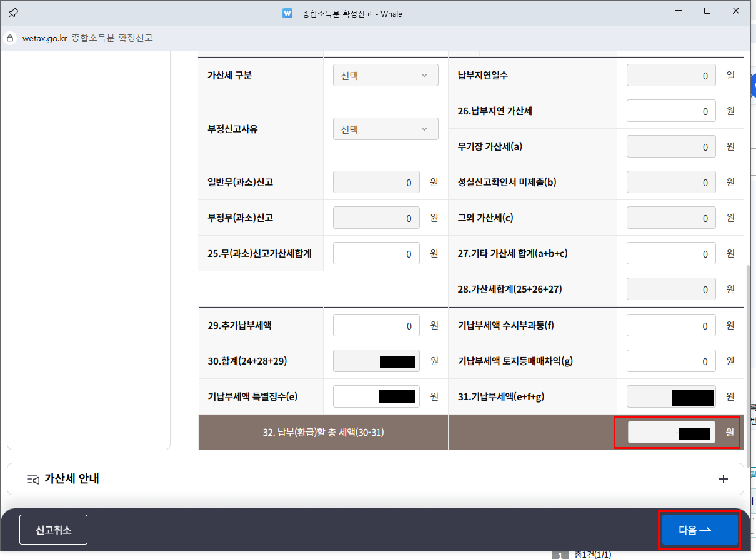Click the 기납부세액 수시부과등(f) input field
Image resolution: width=756 pixels, height=559 pixels.
click(x=671, y=326)
